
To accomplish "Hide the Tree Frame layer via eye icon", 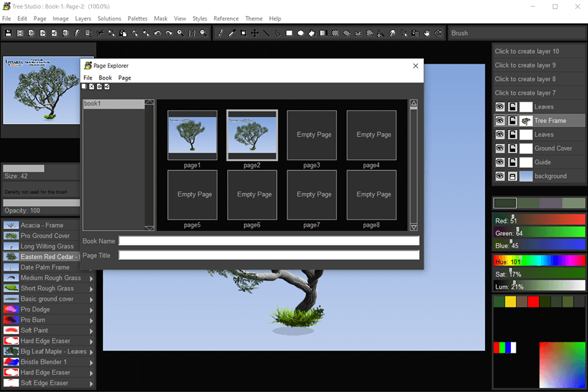I will (500, 121).
